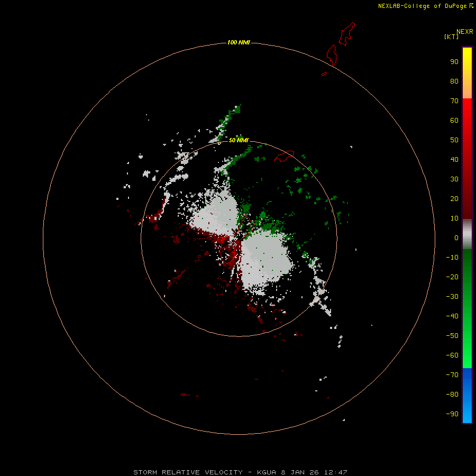476x476 pixels.
Task: Click the 100 NMI range ring label
Action: coord(239,42)
